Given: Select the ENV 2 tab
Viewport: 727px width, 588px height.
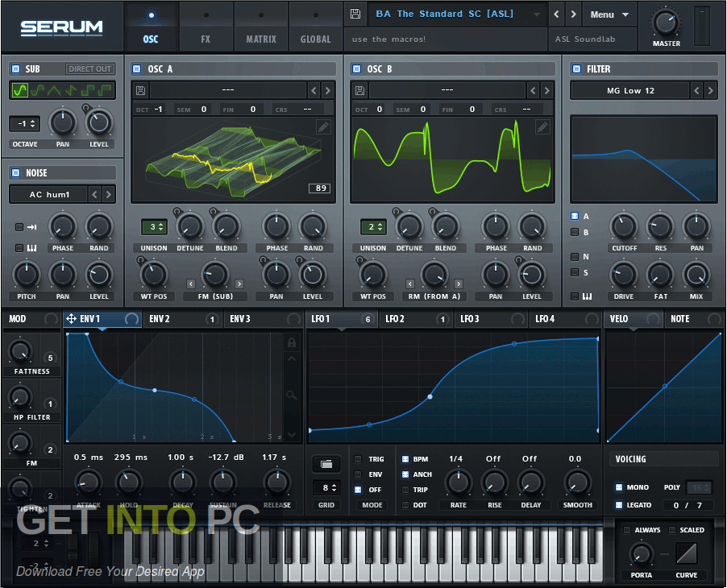Looking at the screenshot, I should [x=182, y=319].
